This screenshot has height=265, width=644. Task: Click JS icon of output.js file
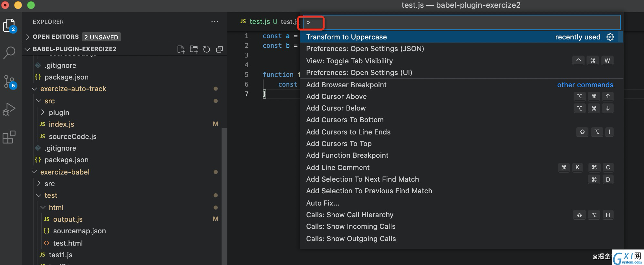pyautogui.click(x=47, y=219)
